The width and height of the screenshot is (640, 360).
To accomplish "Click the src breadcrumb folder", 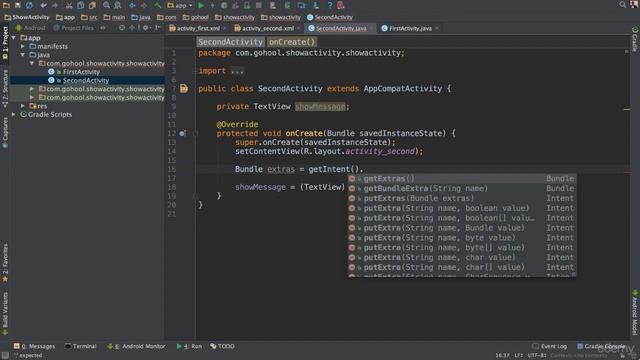I will pyautogui.click(x=89, y=17).
